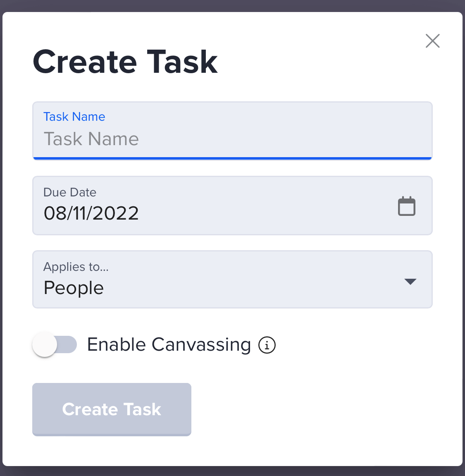Expand the People selection dropdown

232,279
